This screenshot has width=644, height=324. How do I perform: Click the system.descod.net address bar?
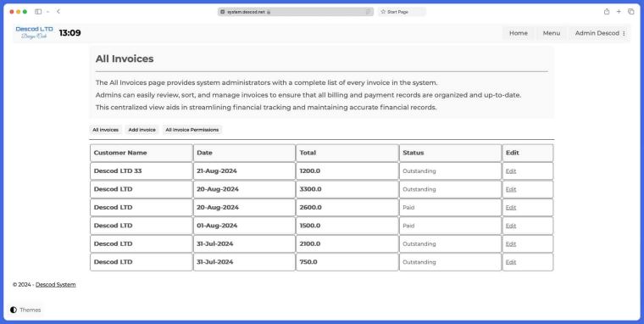[295, 12]
